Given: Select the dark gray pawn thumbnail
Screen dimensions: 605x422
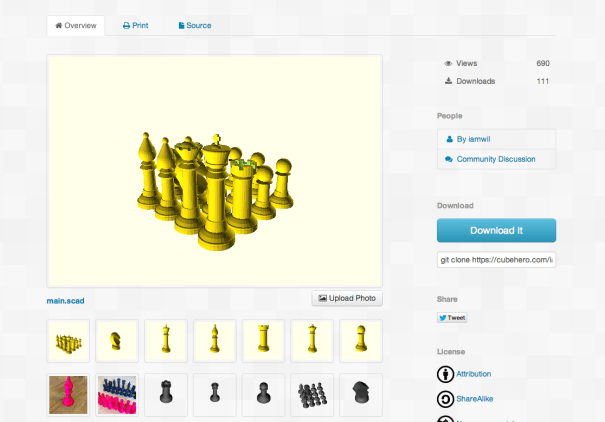Looking at the screenshot, I should (x=264, y=395).
